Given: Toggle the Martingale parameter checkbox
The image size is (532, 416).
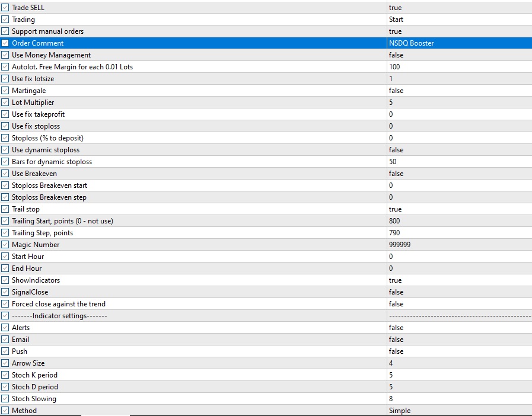Looking at the screenshot, I should 5,91.
